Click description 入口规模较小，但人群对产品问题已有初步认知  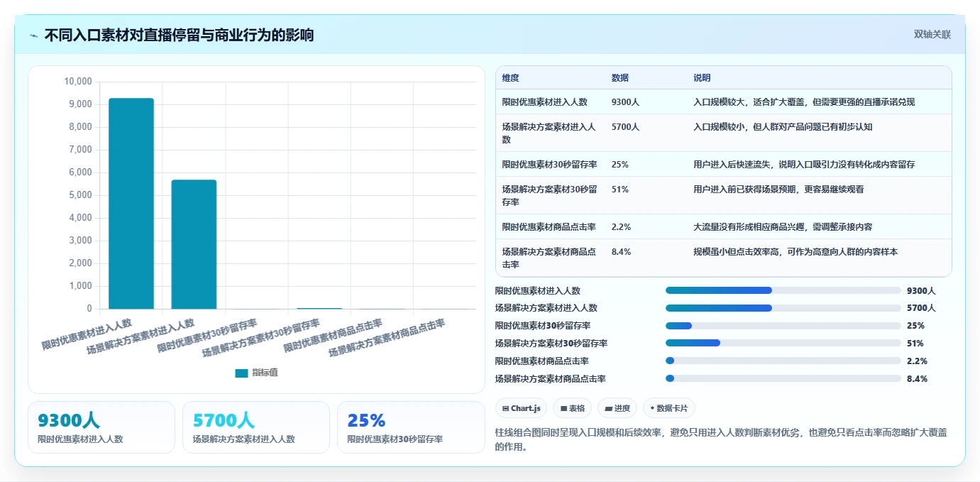pos(783,127)
